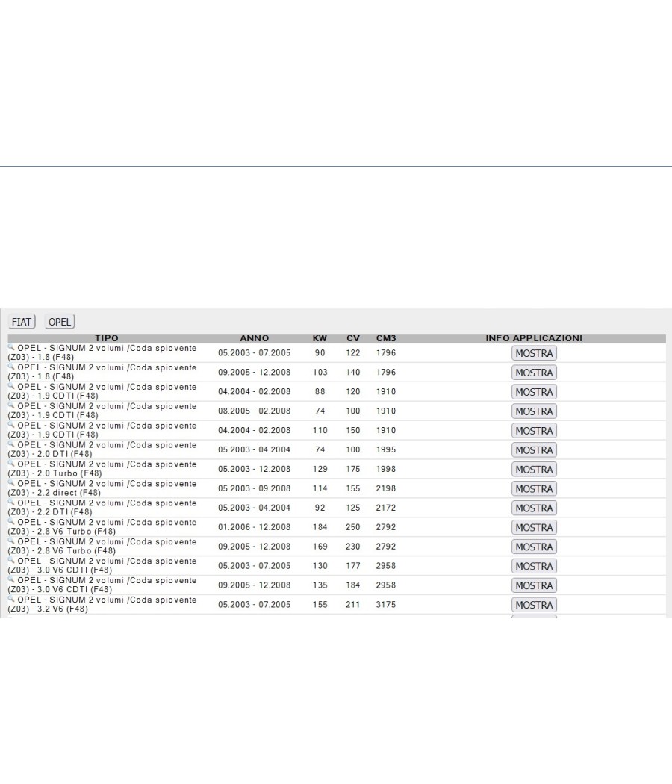Click magnifier icon of 3.0 V6 CDTI 177 CV row
The width and height of the screenshot is (672, 784).
tap(11, 560)
